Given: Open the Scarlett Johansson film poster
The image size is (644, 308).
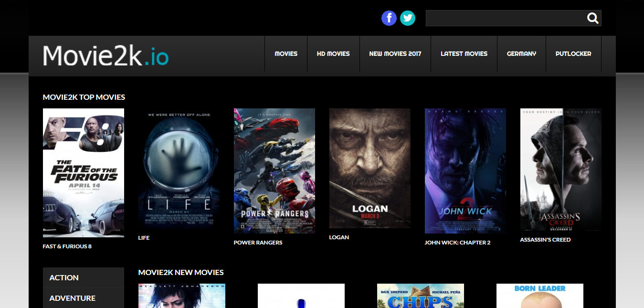Looking at the screenshot, I should pos(182,296).
